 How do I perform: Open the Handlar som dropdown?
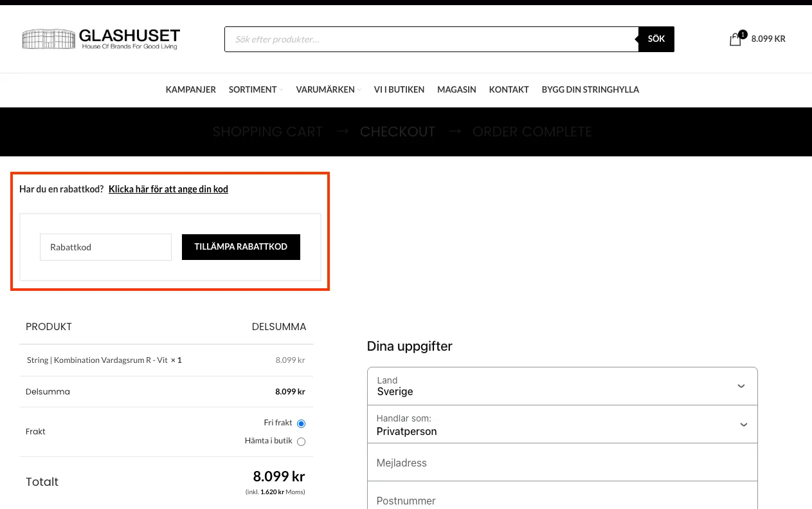click(x=562, y=425)
